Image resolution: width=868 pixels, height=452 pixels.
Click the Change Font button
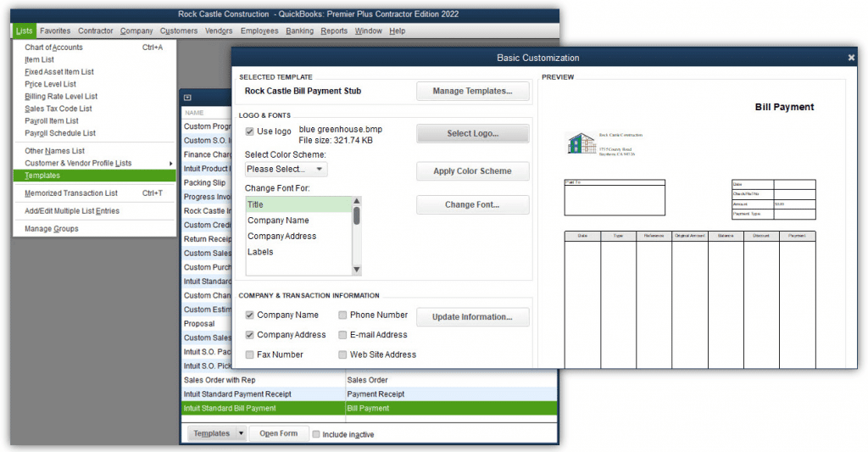472,205
